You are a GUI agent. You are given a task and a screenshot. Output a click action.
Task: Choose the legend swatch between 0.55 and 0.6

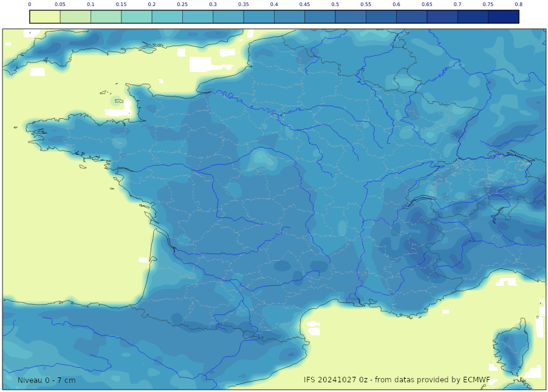pos(382,16)
